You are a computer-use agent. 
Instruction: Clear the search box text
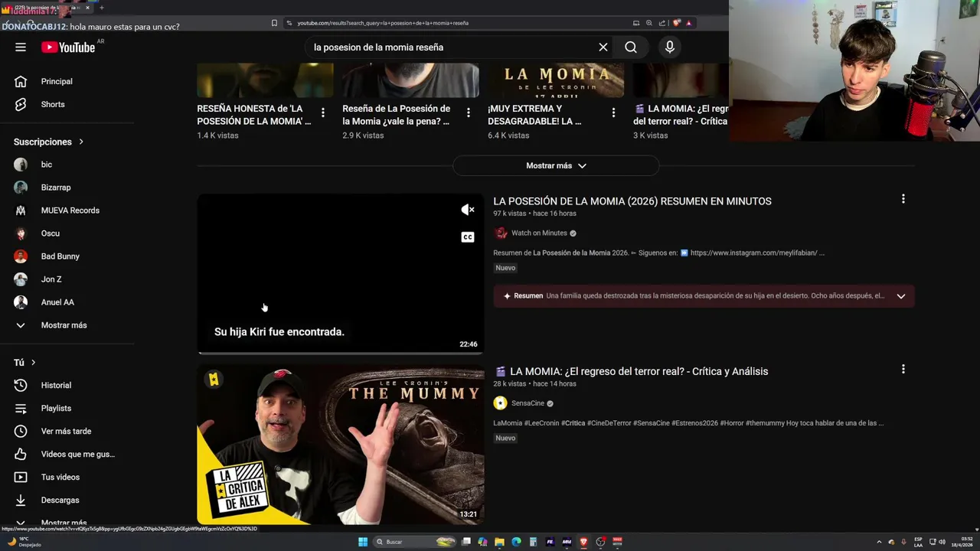[x=603, y=47]
